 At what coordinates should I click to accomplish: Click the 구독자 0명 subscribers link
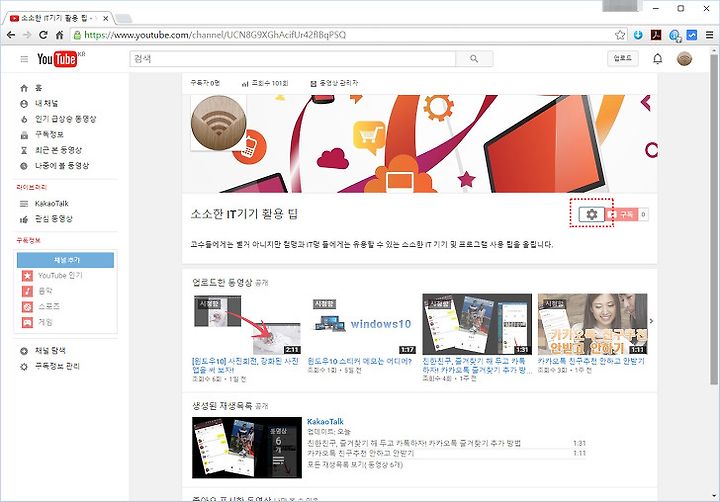pyautogui.click(x=205, y=83)
